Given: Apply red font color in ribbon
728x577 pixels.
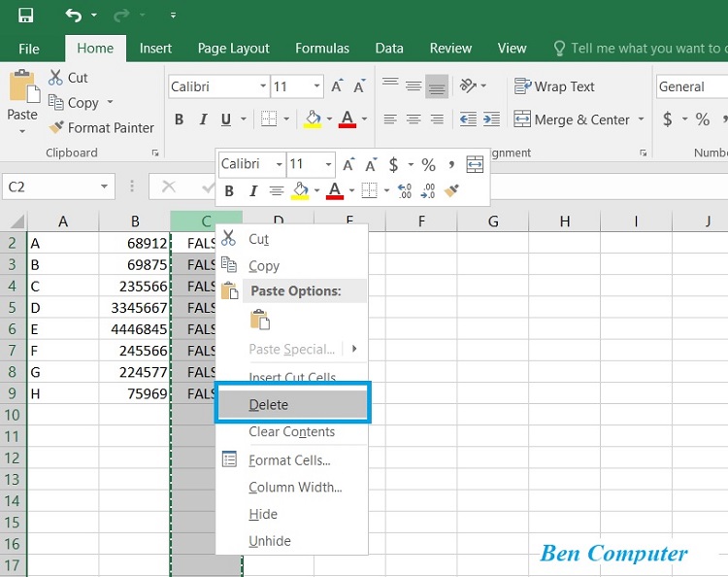Looking at the screenshot, I should click(347, 119).
